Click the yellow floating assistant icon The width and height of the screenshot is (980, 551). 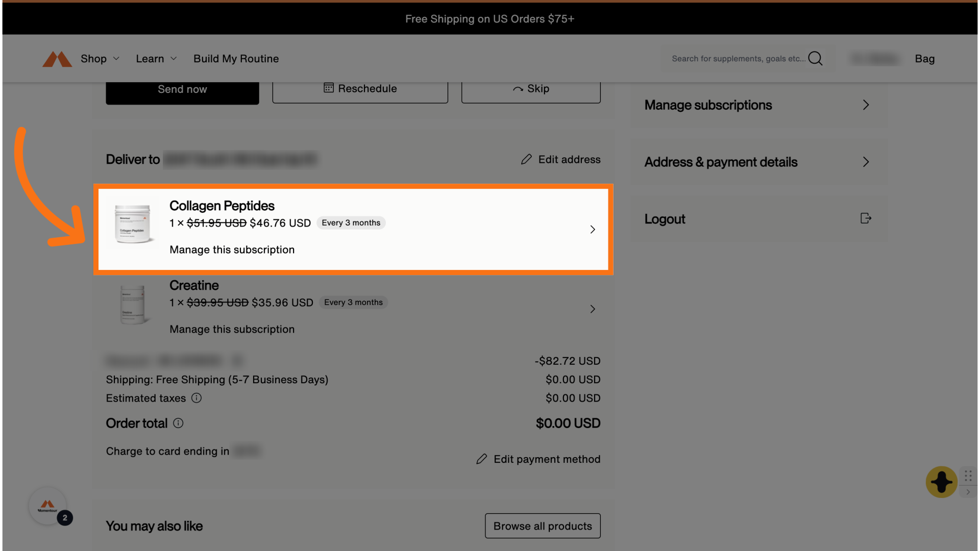941,482
